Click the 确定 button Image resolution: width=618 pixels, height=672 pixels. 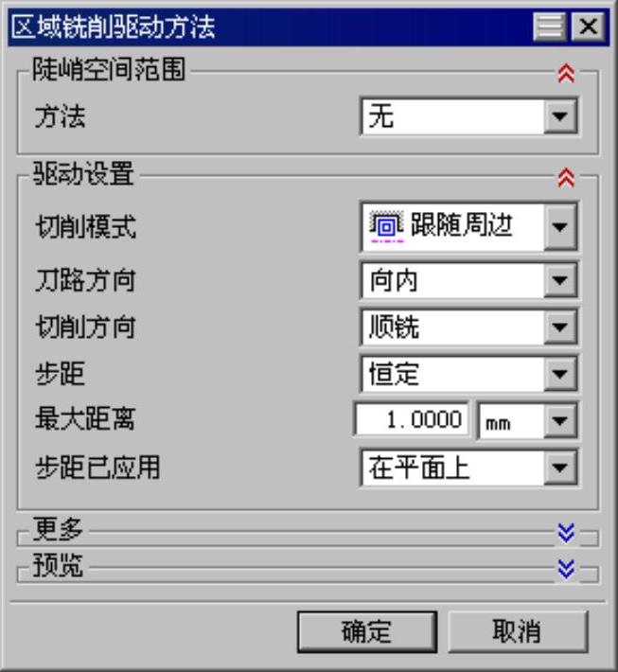click(367, 631)
